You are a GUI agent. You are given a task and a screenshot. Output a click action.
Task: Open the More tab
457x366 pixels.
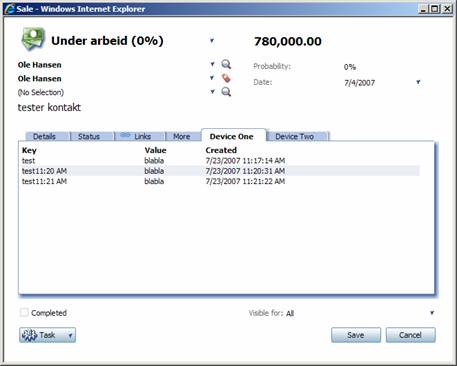[182, 136]
